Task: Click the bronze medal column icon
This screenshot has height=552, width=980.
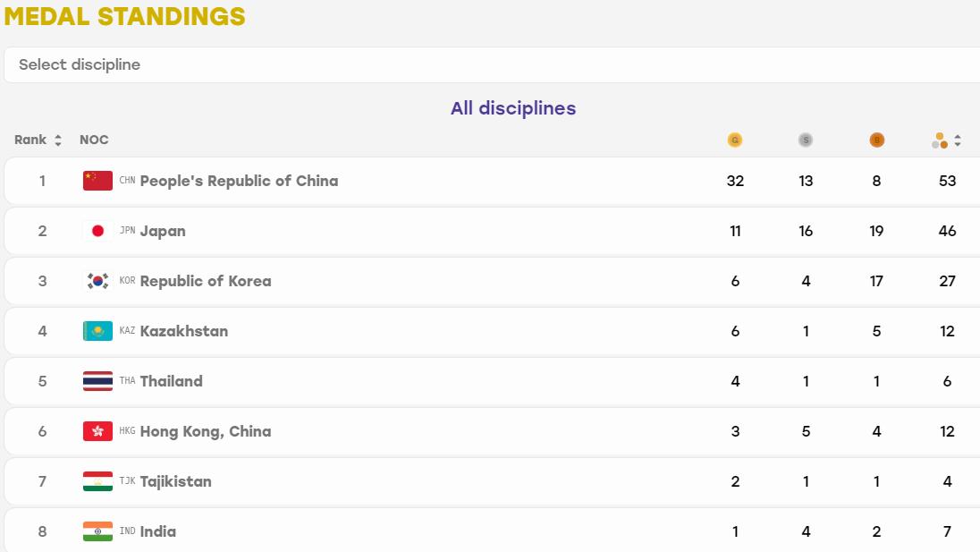Action: point(877,140)
